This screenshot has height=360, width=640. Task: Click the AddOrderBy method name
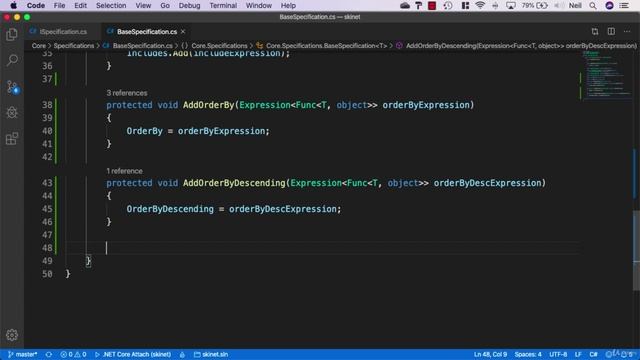[x=209, y=105]
